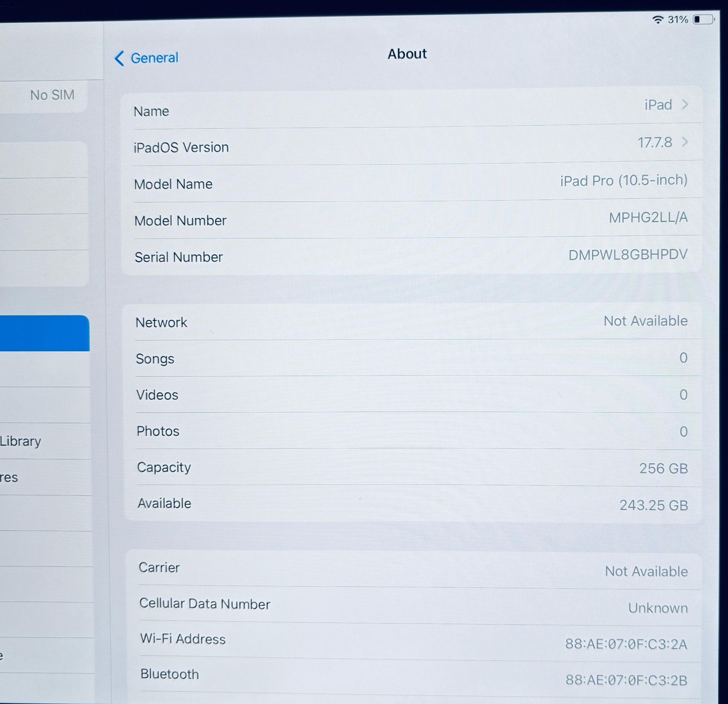Select the Songs row label
The width and height of the screenshot is (728, 704).
coord(155,359)
